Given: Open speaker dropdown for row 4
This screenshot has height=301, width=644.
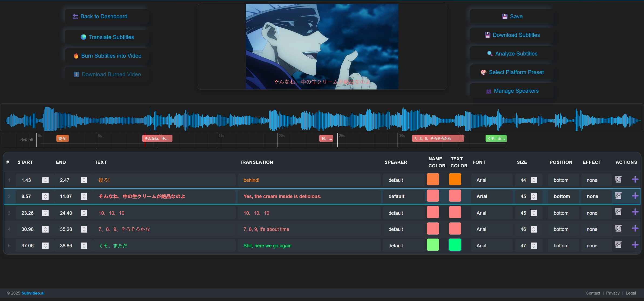Looking at the screenshot, I should tap(403, 229).
